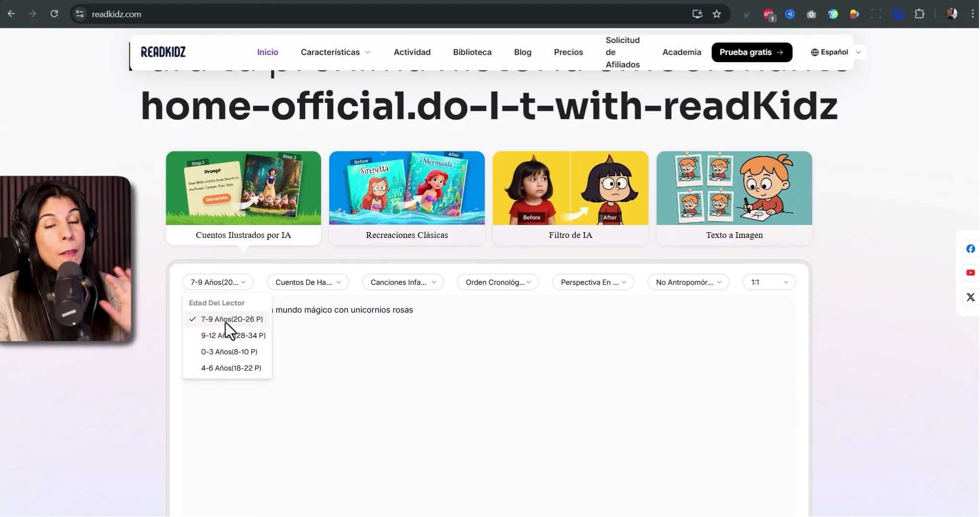
Task: Click the ReadKidz logo
Action: point(163,52)
